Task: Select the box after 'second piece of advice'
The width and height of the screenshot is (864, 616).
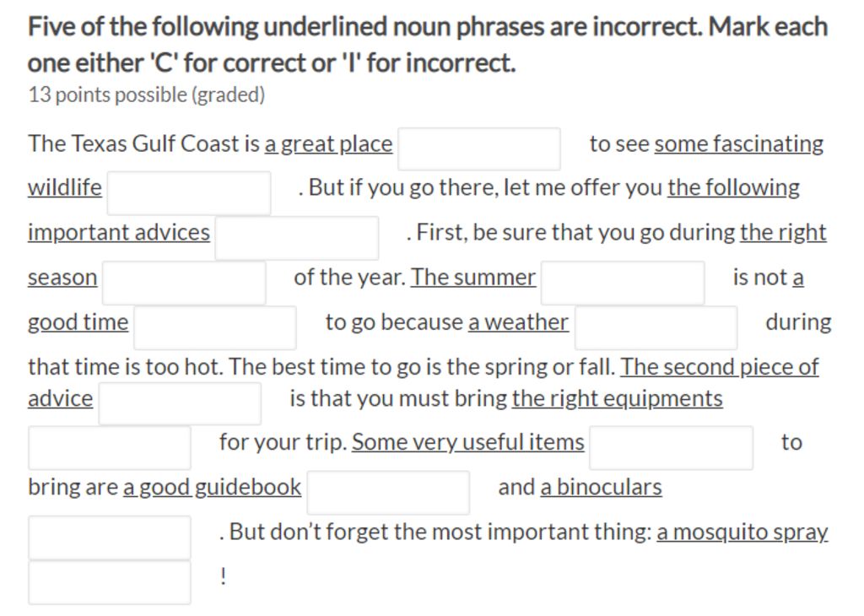Action: pos(180,403)
